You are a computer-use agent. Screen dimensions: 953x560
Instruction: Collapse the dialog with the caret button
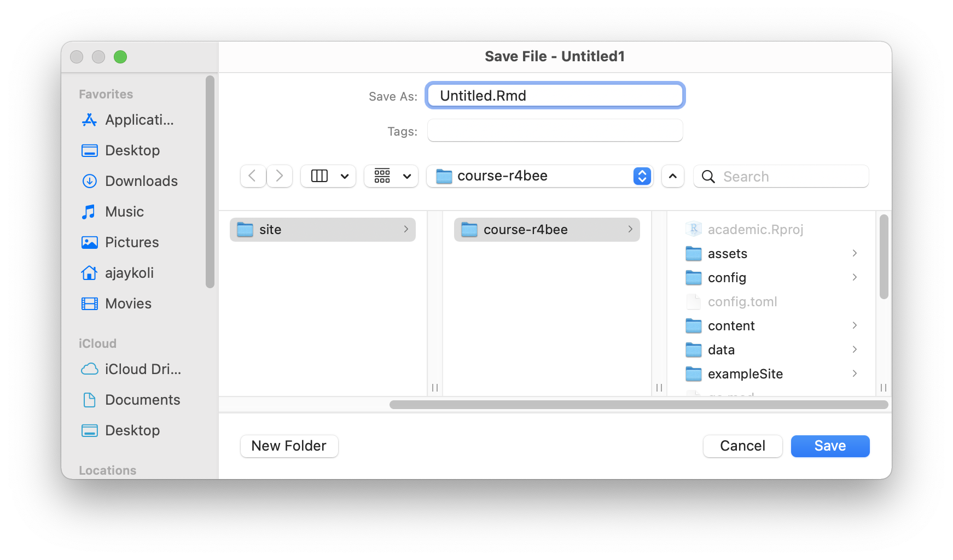(673, 176)
